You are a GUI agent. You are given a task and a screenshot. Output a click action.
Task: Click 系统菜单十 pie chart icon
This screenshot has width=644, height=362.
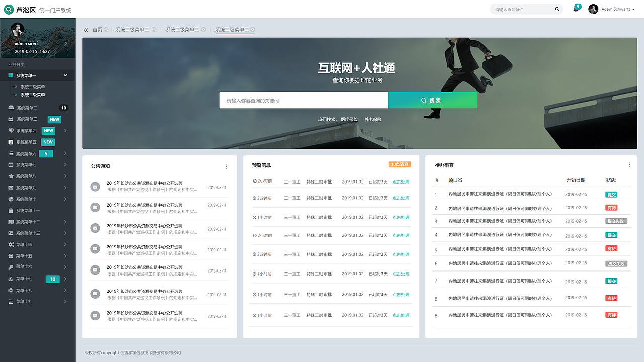pos(11,199)
